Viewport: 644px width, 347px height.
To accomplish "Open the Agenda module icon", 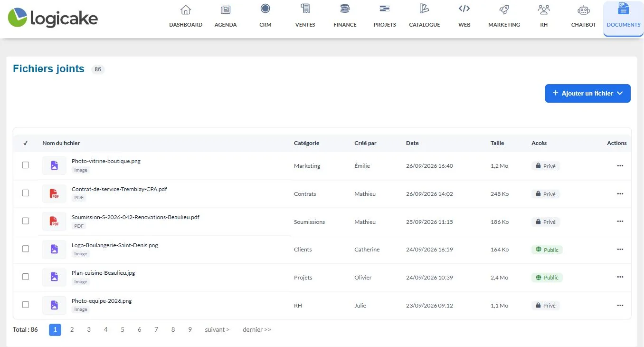I will [x=226, y=10].
